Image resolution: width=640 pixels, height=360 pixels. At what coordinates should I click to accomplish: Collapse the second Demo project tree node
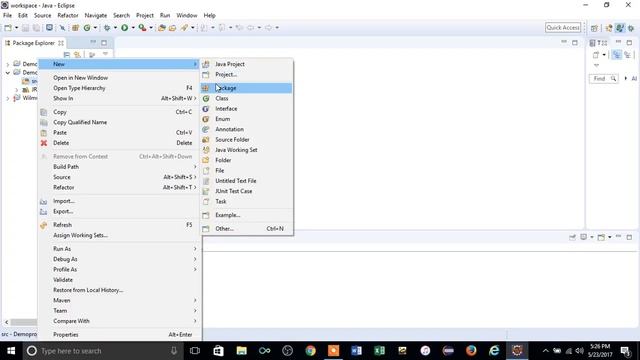7,72
